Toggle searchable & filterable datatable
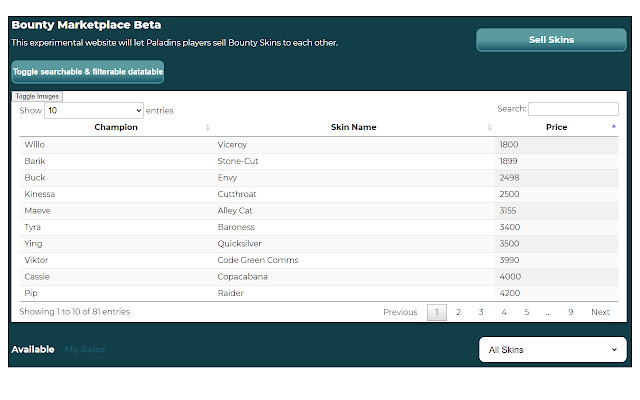The width and height of the screenshot is (640, 400). (88, 72)
